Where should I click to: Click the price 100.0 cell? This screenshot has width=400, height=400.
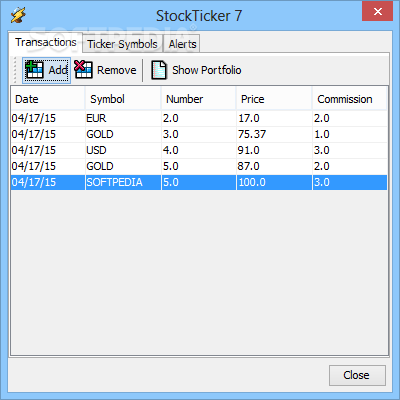point(274,182)
